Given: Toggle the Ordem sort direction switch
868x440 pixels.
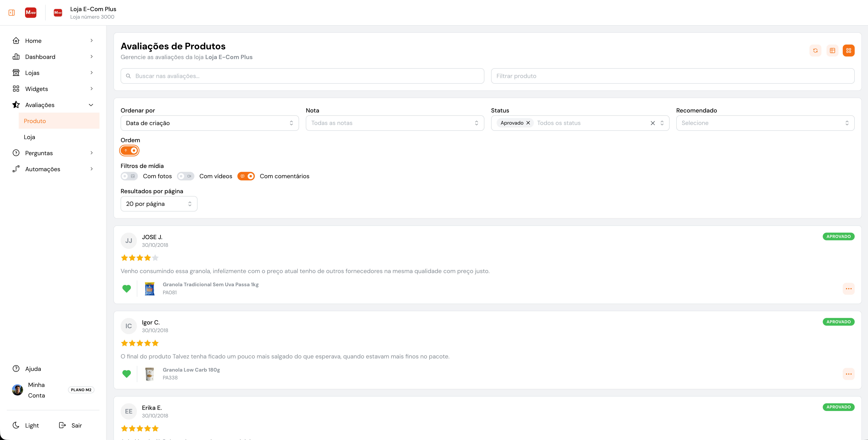Looking at the screenshot, I should click(129, 151).
